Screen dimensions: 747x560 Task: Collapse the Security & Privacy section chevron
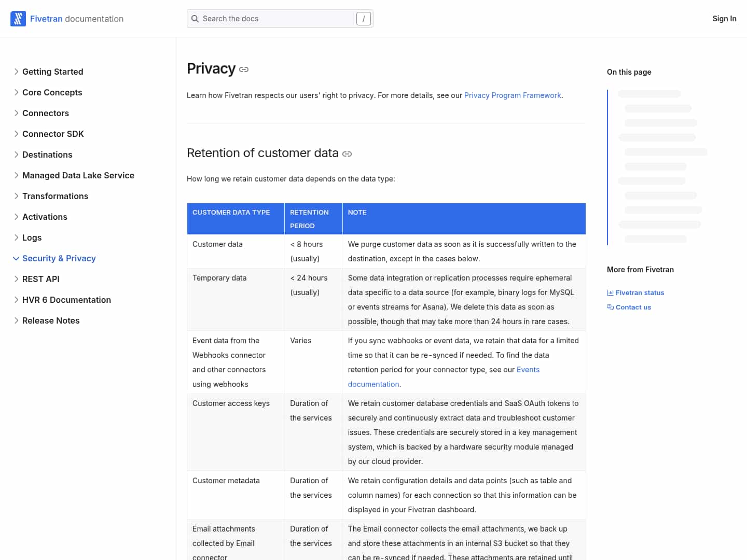point(16,258)
